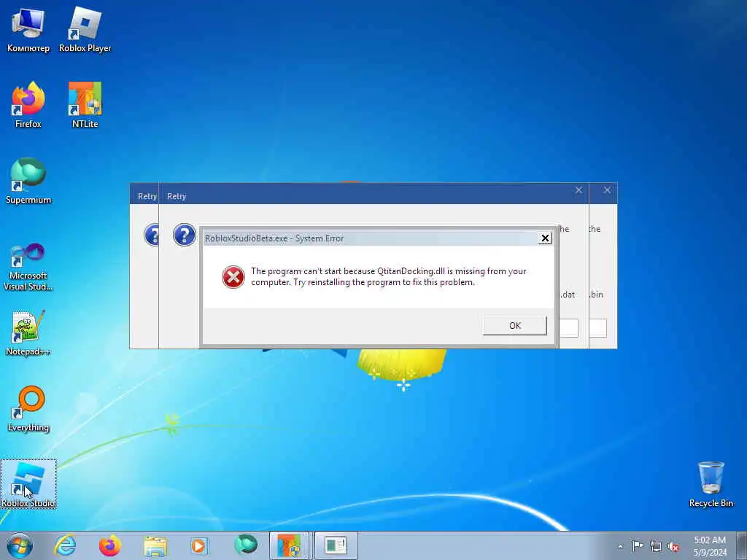Select the Everything desktop shortcut

click(28, 409)
